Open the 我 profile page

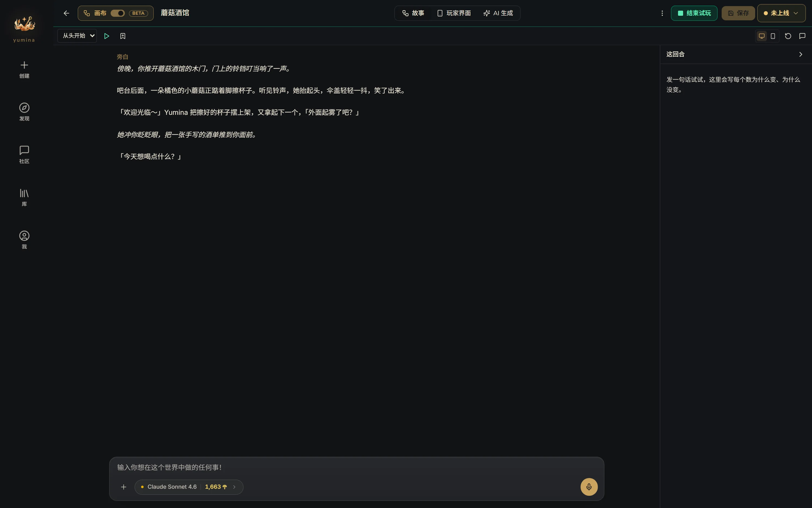24,240
